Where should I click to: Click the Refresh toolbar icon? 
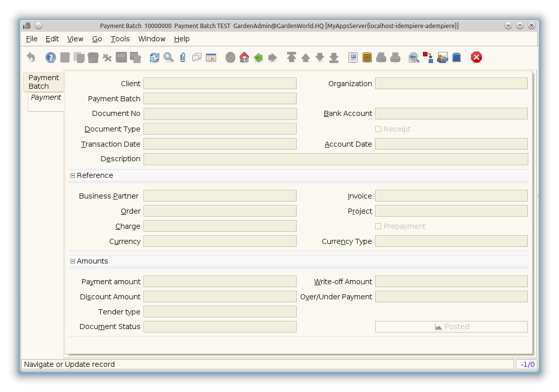coord(155,57)
